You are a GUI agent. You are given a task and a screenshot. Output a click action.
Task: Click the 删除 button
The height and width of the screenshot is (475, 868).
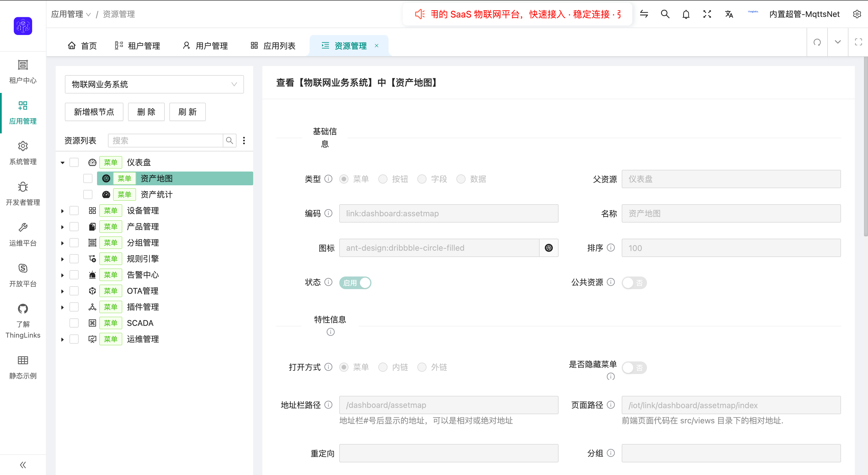(146, 112)
